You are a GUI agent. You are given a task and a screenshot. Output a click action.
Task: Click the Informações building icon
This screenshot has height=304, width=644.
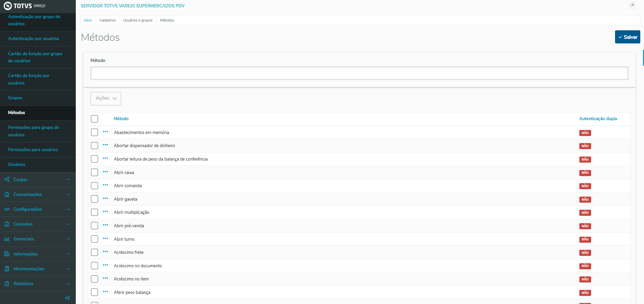[x=7, y=254]
